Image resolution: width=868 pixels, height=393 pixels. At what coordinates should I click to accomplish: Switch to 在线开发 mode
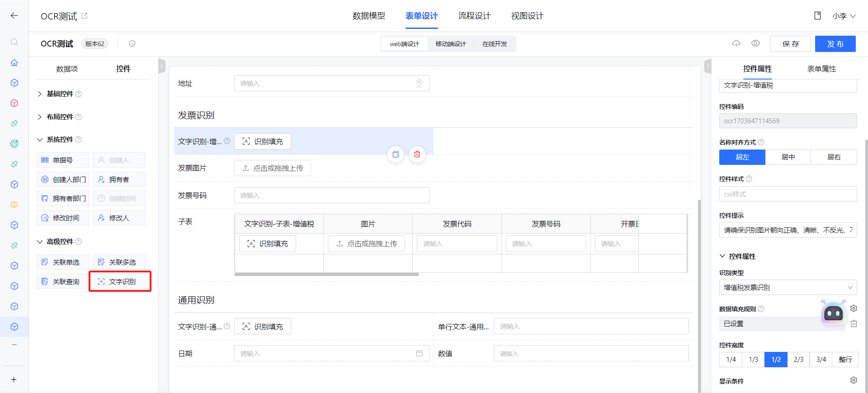[x=495, y=44]
